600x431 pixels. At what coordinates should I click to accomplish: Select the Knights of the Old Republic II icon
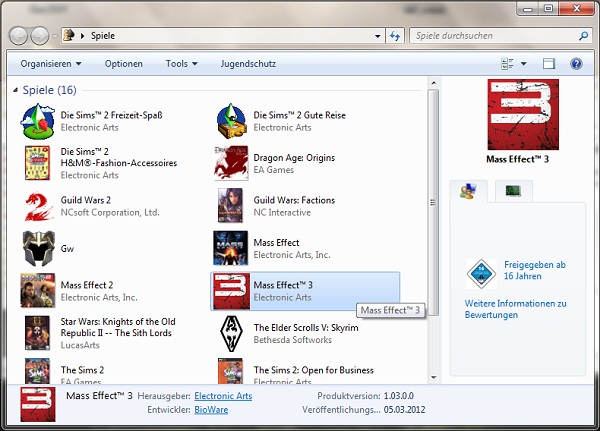[x=37, y=333]
